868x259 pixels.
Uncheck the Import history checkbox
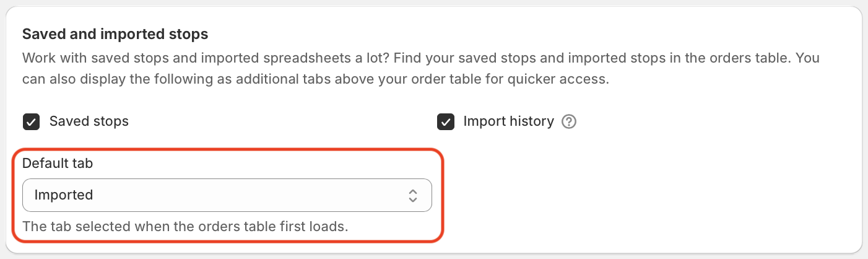click(445, 121)
